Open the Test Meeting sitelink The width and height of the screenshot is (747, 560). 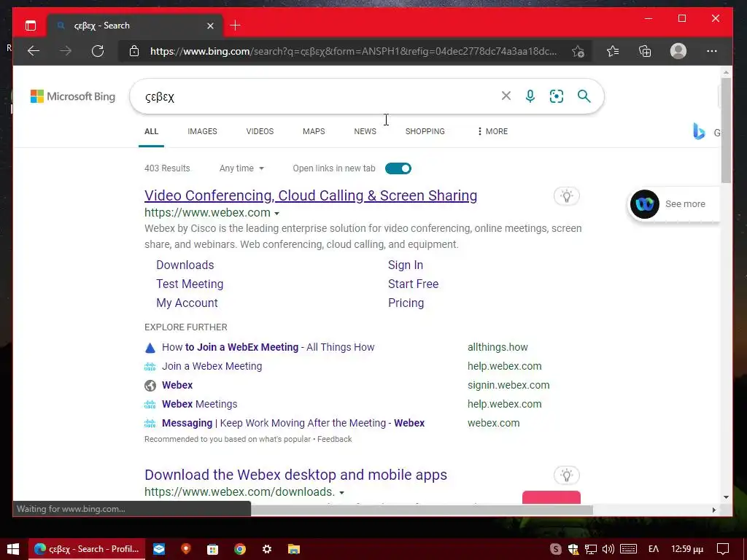[x=190, y=284]
